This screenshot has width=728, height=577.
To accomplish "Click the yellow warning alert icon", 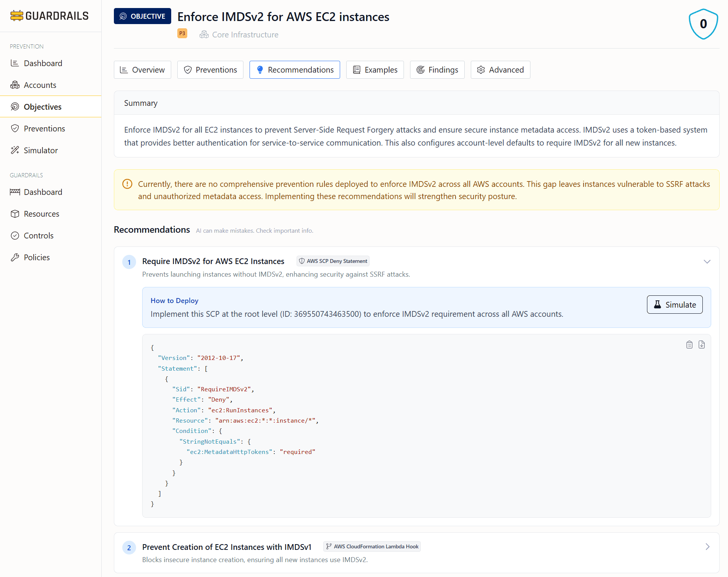I will tap(127, 184).
